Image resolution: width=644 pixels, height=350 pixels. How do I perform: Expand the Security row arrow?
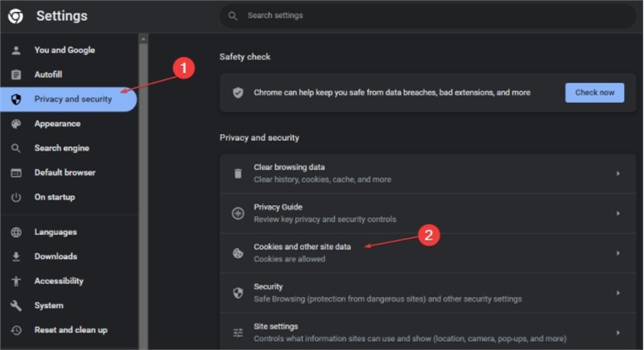pos(617,293)
